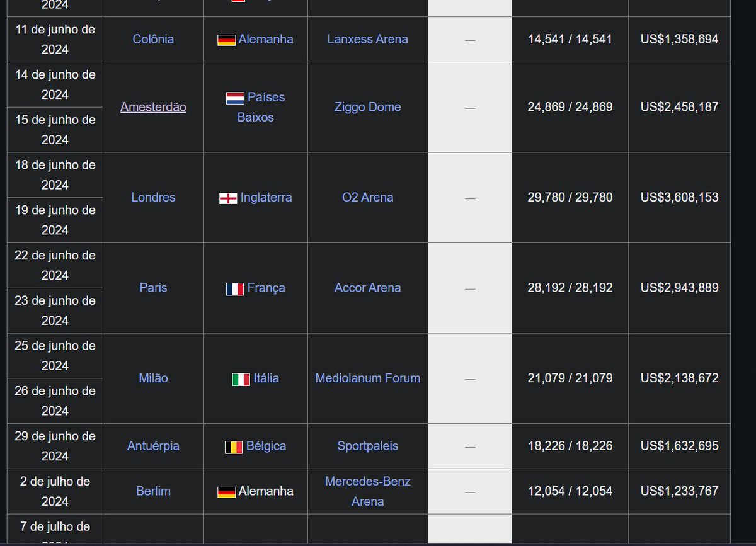Open the Accor Arena venue link

tap(368, 288)
